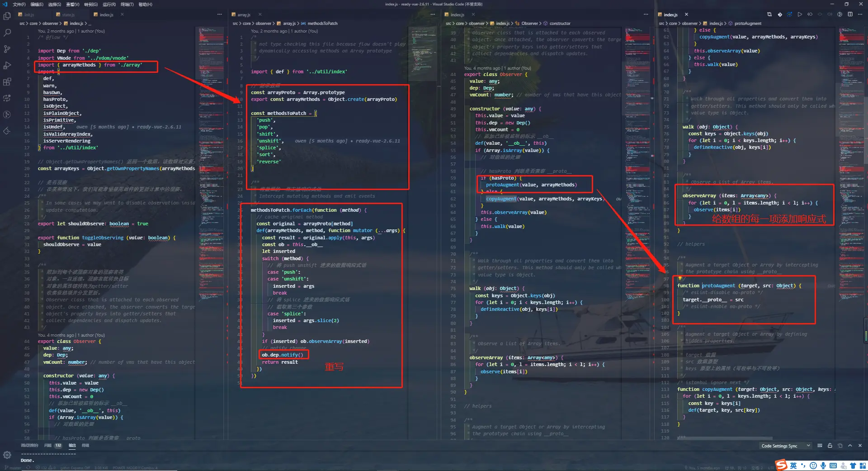Run the file with the play icon
This screenshot has height=471, width=868.
click(x=800, y=14)
